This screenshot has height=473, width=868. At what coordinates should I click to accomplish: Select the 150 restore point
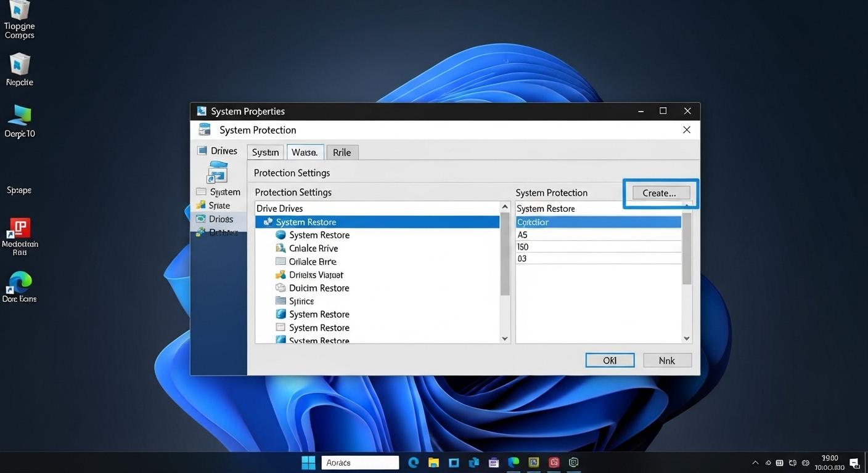598,246
